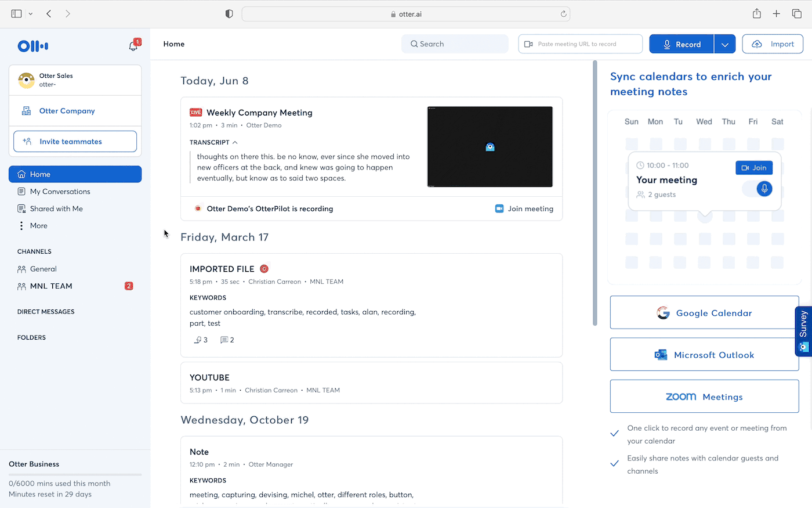Image resolution: width=812 pixels, height=508 pixels.
Task: Select the MNL TEAM channel
Action: point(51,286)
